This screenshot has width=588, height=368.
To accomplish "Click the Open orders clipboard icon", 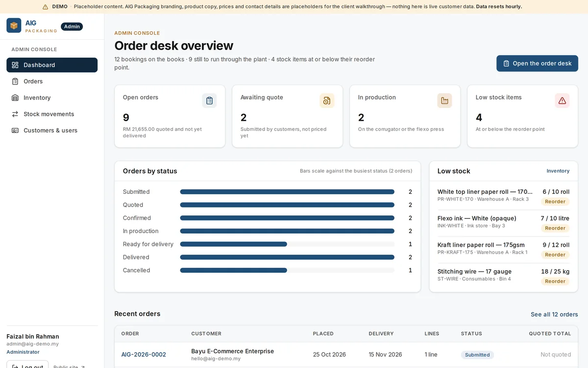I will coord(209,101).
